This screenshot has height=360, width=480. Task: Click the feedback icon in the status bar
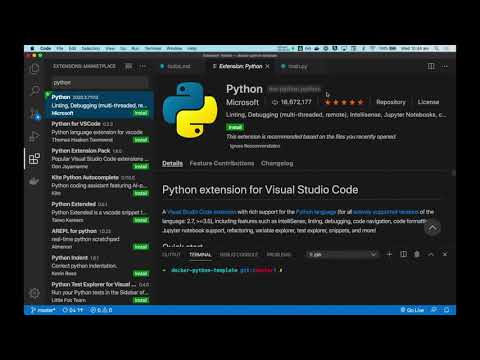(x=434, y=310)
